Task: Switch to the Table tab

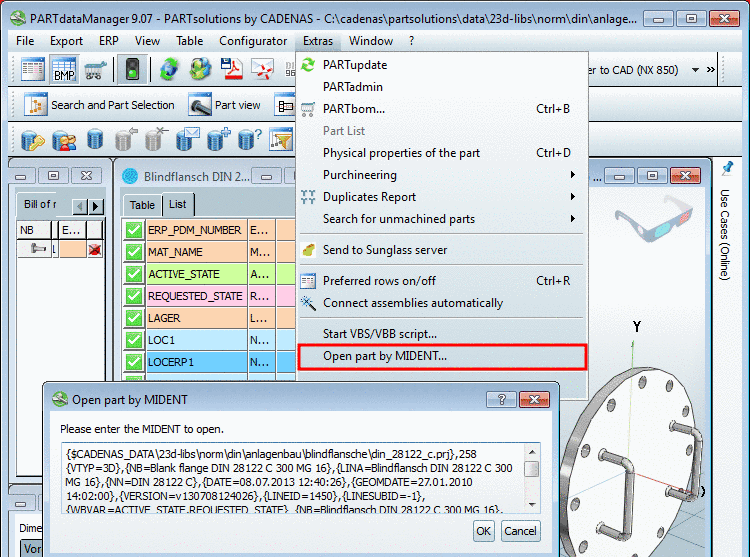Action: pyautogui.click(x=142, y=205)
